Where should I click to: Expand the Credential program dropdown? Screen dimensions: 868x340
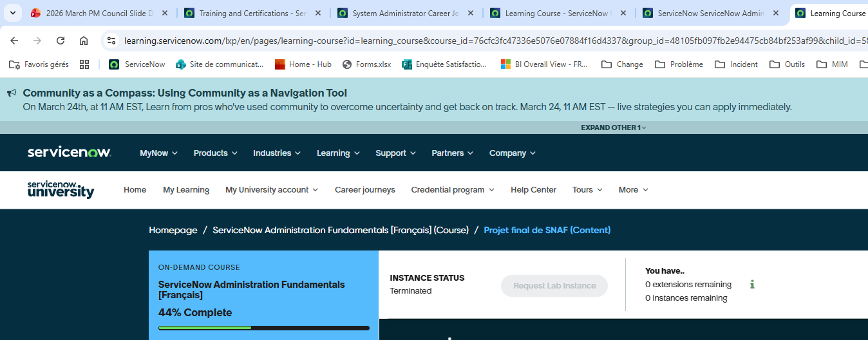tap(453, 190)
